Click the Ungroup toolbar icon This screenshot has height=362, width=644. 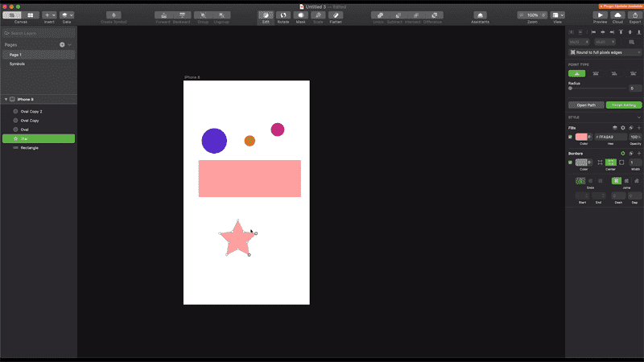pyautogui.click(x=221, y=15)
